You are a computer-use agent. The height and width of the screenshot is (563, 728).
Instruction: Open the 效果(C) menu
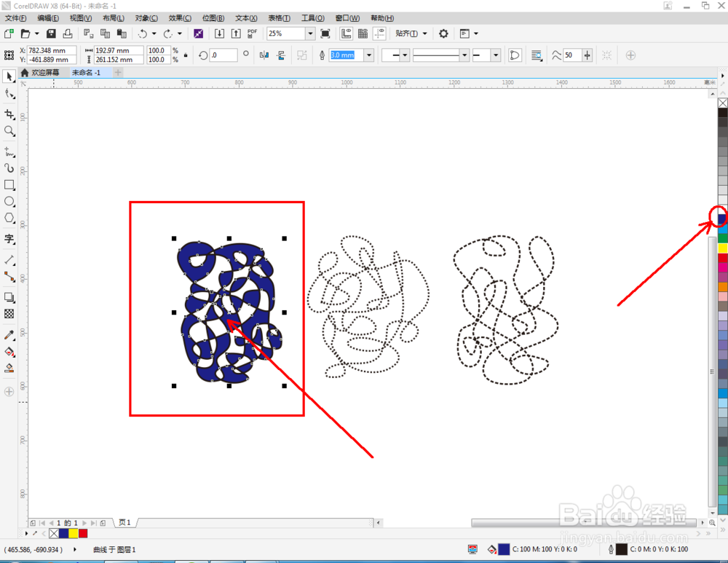[180, 18]
